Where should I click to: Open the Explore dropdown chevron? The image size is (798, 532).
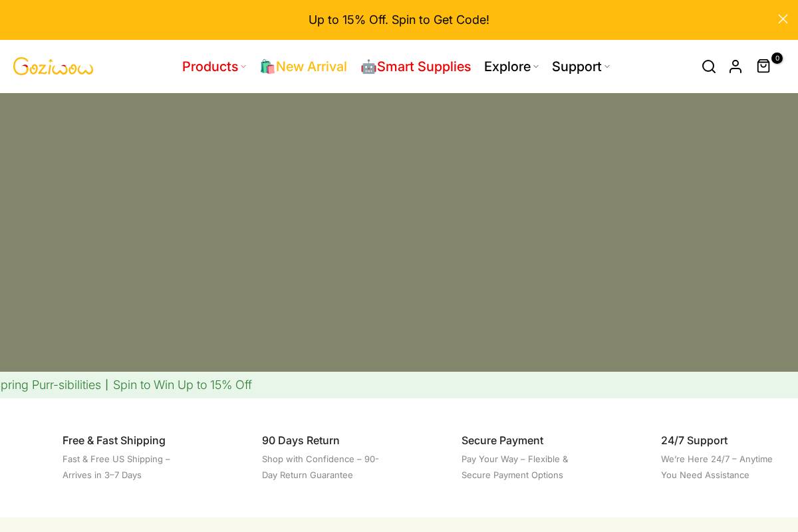[536, 66]
